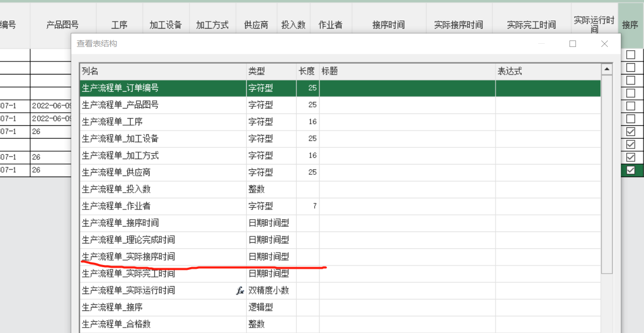Image resolution: width=644 pixels, height=333 pixels.
Task: Click the 实际完工时间 grid column header
Action: point(531,25)
